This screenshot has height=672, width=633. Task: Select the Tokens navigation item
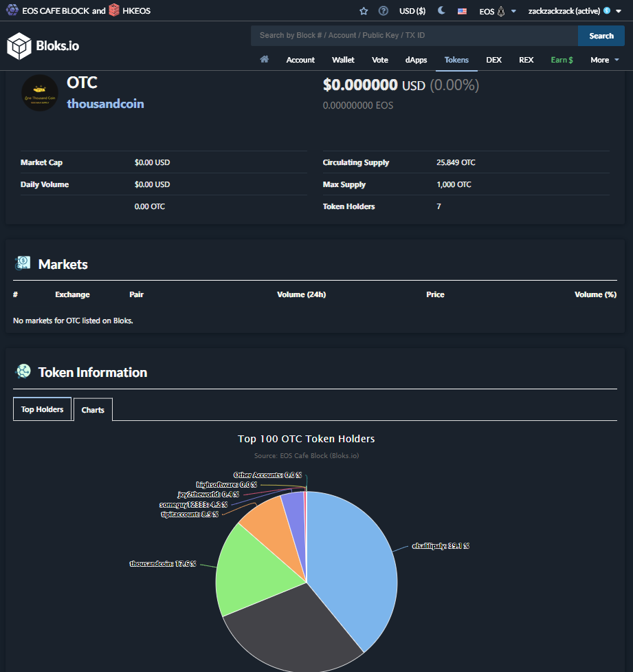[x=456, y=60]
